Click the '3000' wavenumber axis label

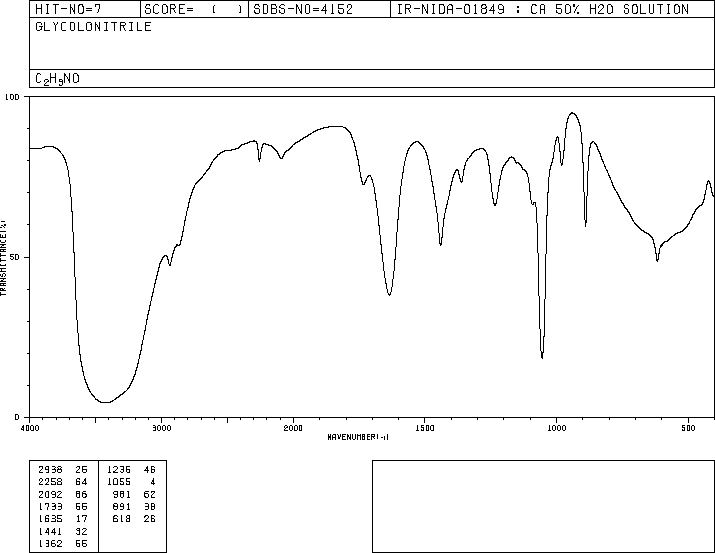click(x=161, y=428)
